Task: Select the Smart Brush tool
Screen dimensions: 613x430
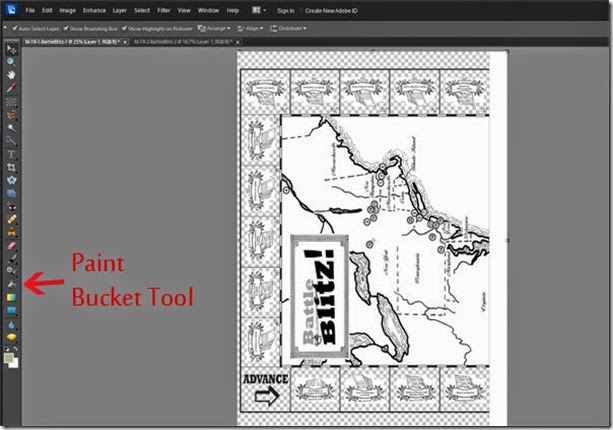Action: point(11,271)
